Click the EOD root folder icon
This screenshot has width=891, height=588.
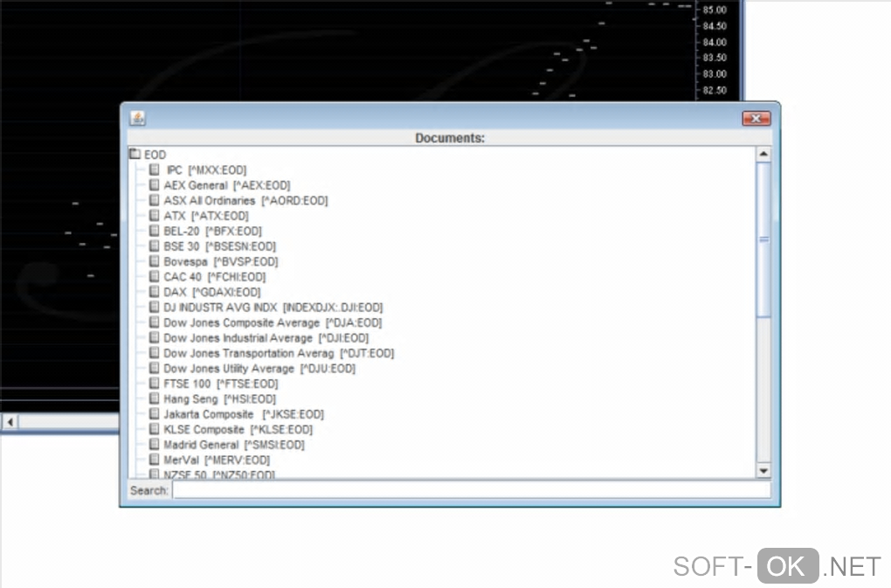(x=135, y=154)
